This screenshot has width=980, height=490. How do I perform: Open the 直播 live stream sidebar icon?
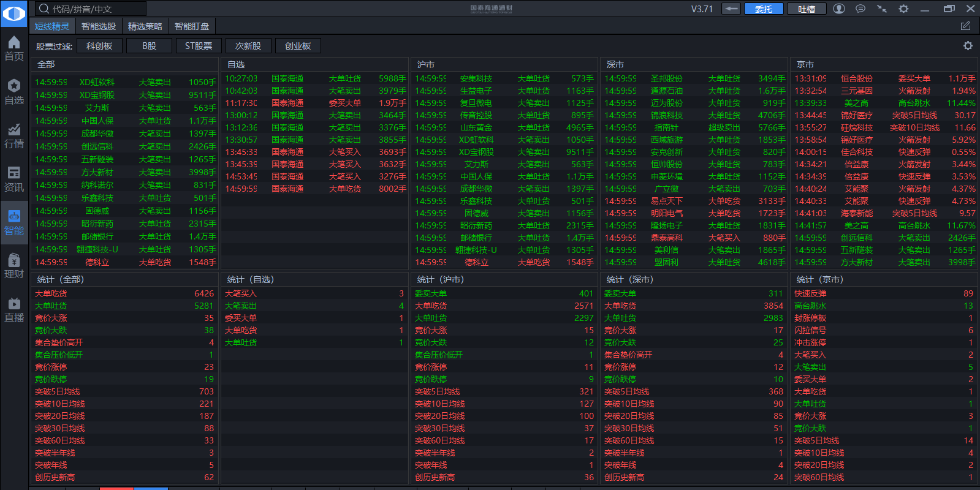click(14, 309)
